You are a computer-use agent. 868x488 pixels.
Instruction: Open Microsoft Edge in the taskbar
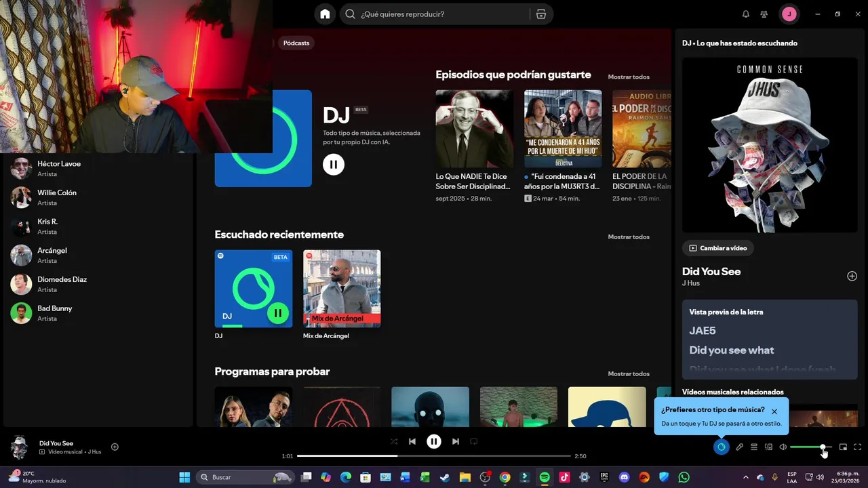[x=345, y=477]
